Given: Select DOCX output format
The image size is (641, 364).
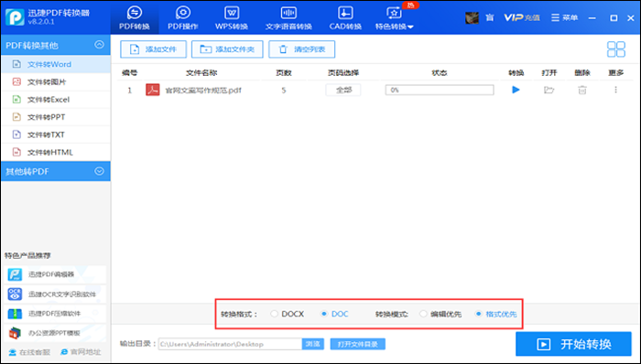Looking at the screenshot, I should tap(287, 314).
